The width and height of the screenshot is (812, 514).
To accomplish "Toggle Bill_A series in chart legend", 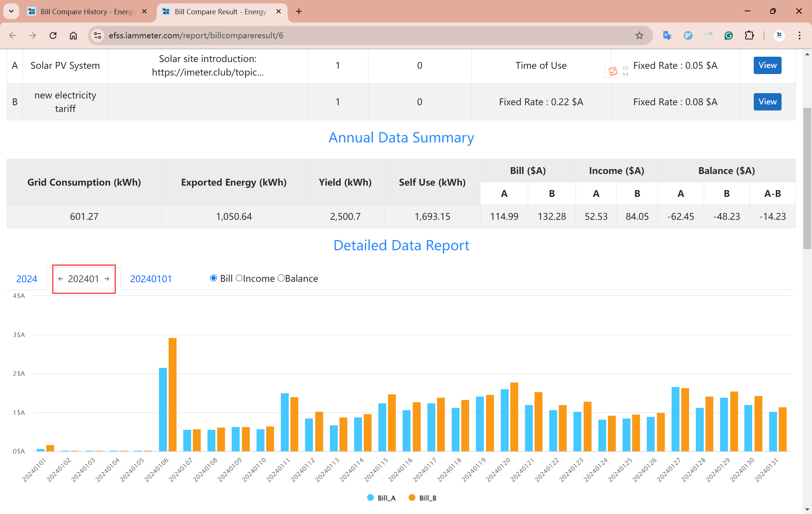I will (381, 498).
